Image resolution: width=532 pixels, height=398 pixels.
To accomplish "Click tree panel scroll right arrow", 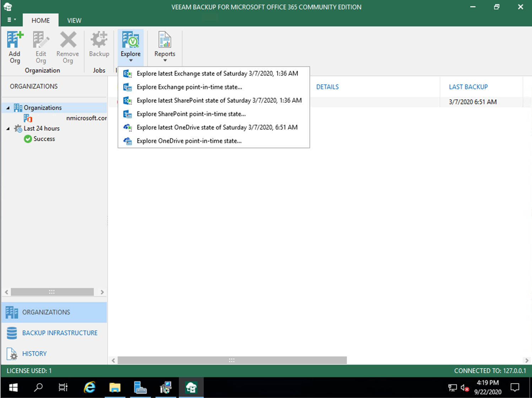I will (x=102, y=292).
